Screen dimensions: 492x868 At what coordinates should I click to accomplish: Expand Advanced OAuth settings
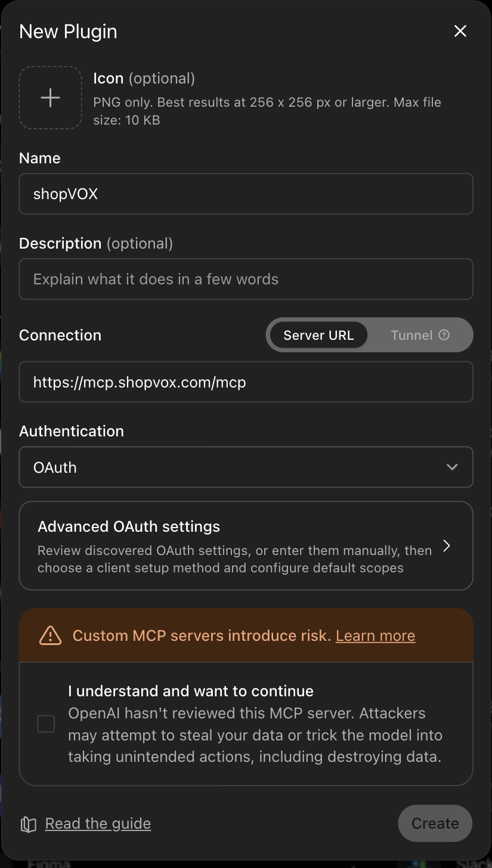pos(246,545)
